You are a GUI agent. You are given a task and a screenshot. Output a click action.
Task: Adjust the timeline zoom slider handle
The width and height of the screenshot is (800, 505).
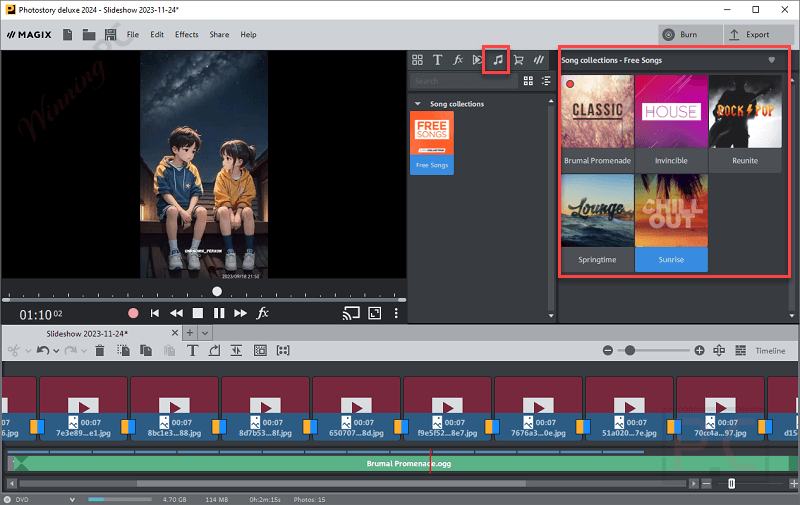[x=630, y=350]
